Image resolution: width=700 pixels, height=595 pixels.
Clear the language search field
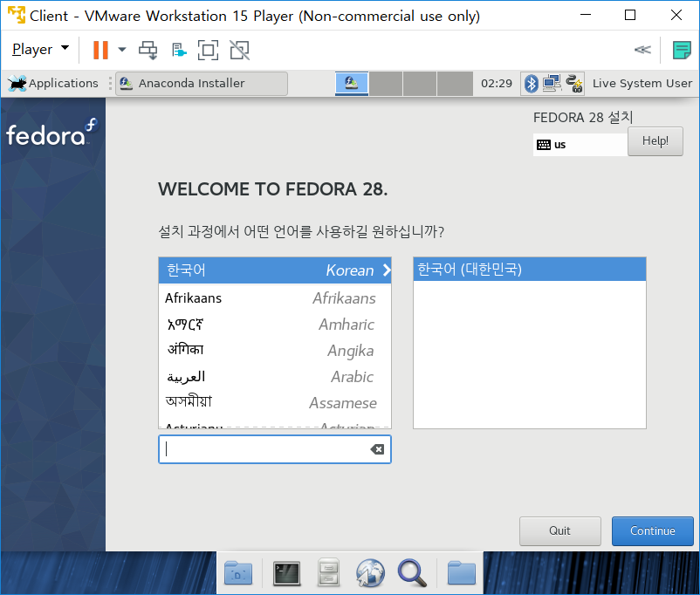377,449
